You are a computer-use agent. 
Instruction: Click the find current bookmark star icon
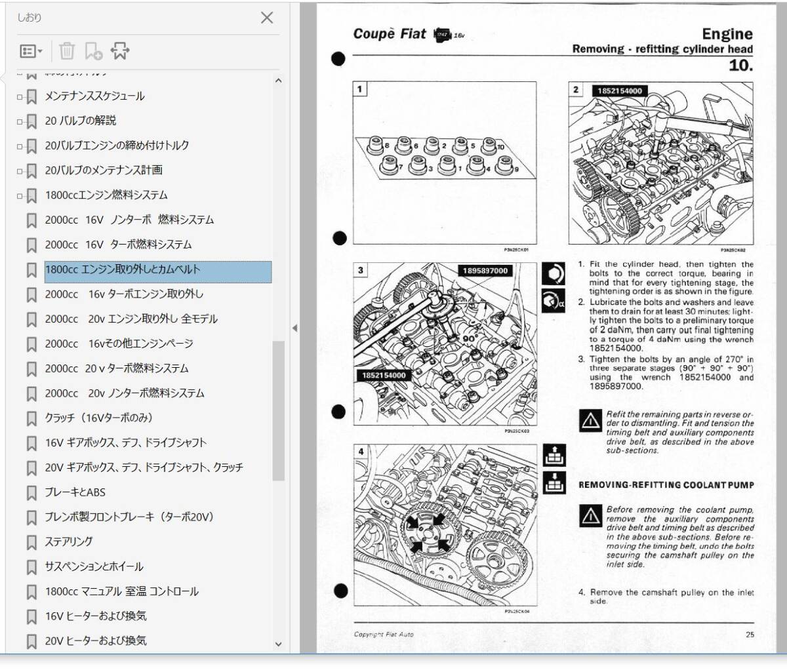tap(120, 50)
